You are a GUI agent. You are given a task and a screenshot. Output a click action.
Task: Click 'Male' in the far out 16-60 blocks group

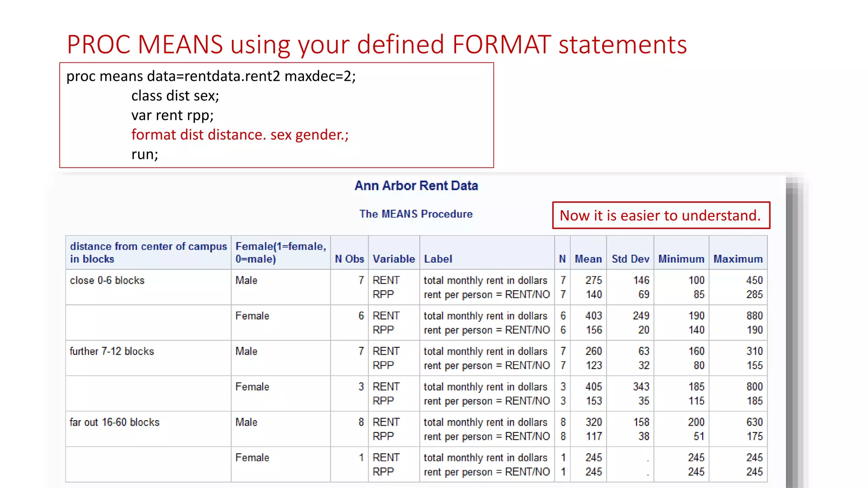pos(246,422)
